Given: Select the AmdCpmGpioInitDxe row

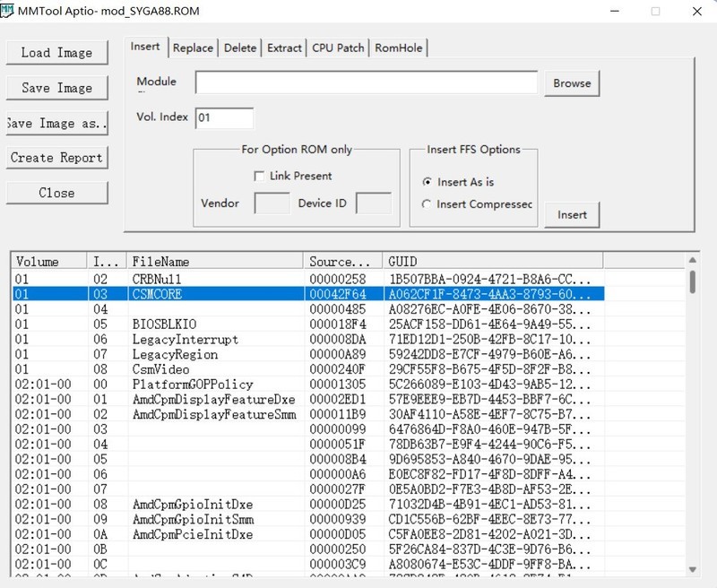Looking at the screenshot, I should point(308,505).
